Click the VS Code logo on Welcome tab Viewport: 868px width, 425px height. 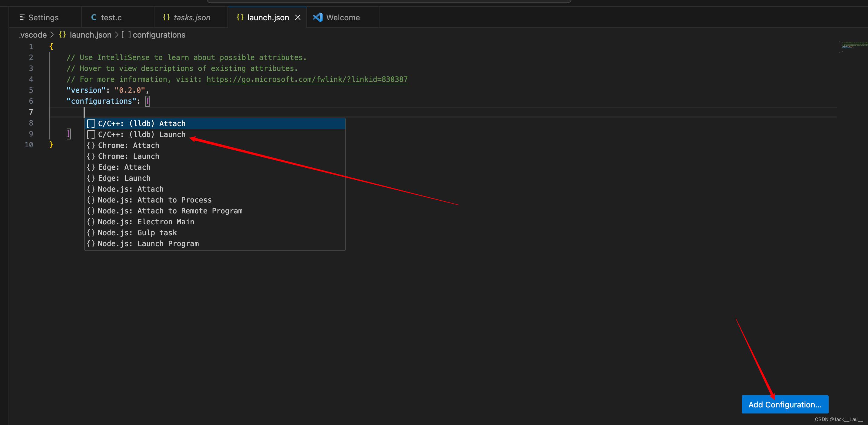[x=317, y=17]
